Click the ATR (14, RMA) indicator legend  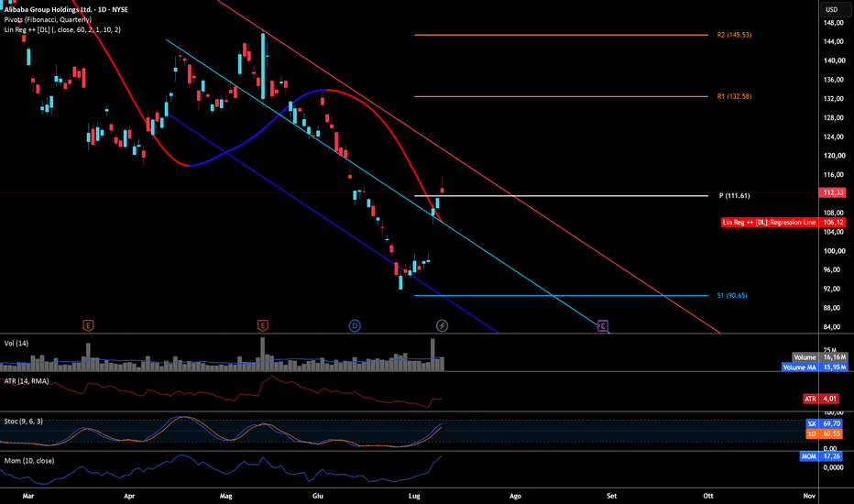(27, 381)
